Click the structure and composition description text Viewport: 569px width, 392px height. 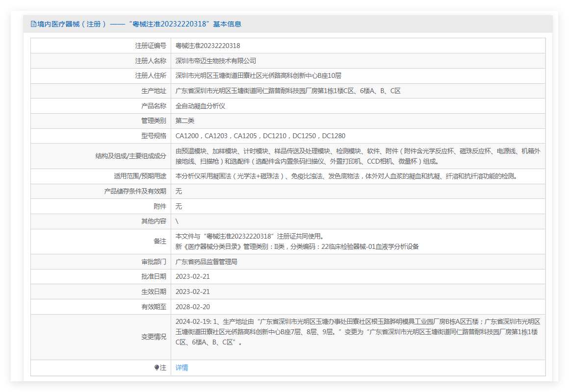pyautogui.click(x=358, y=156)
